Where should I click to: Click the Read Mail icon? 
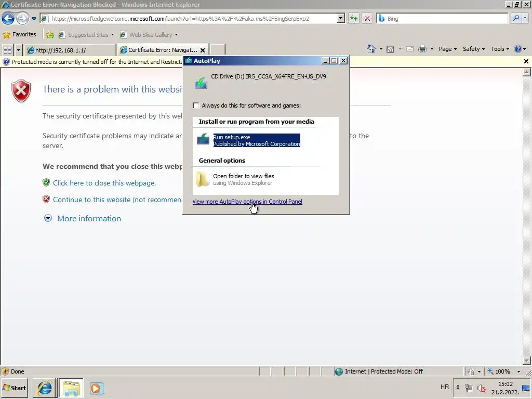[x=410, y=49]
